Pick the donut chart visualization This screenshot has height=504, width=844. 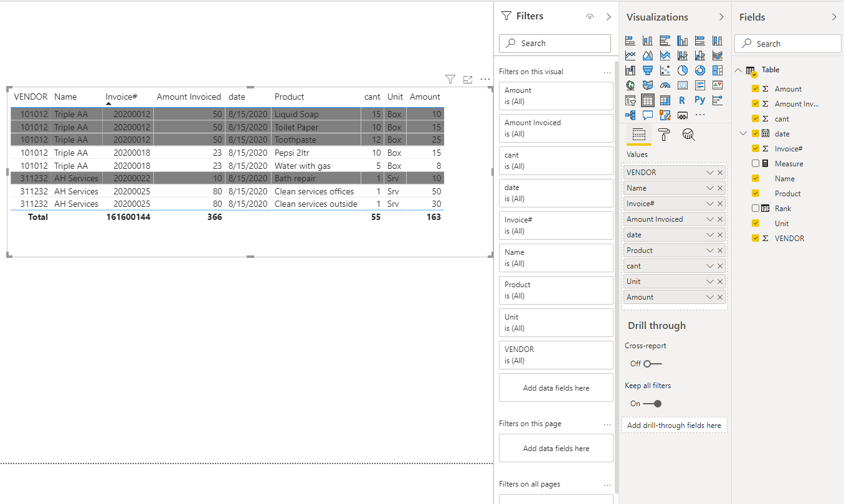[700, 70]
